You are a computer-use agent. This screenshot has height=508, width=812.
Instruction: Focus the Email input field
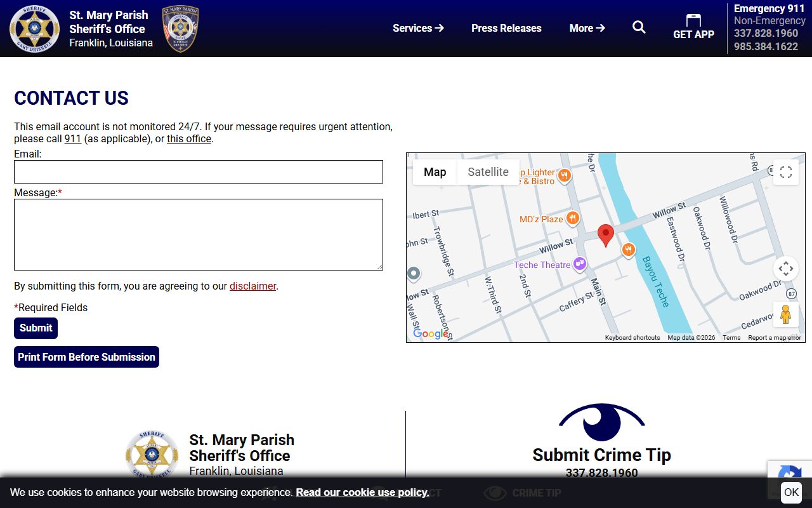coord(199,171)
